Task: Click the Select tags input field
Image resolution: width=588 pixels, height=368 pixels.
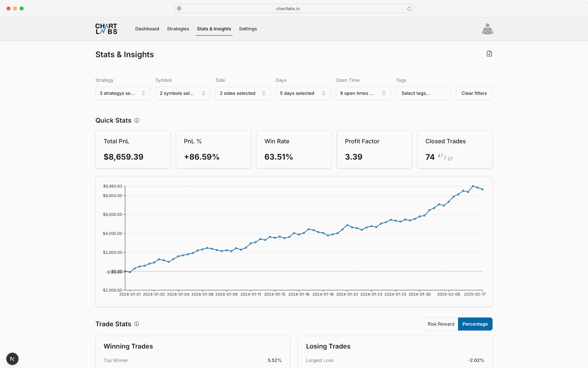Action: tap(423, 93)
